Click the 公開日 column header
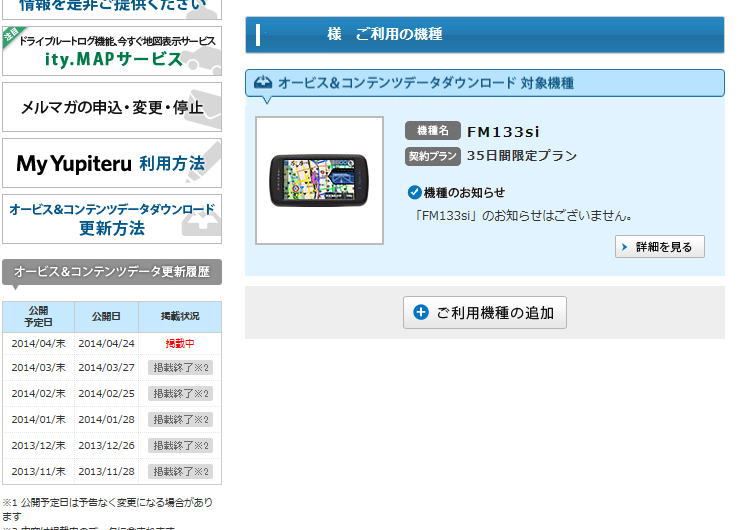 pyautogui.click(x=106, y=317)
